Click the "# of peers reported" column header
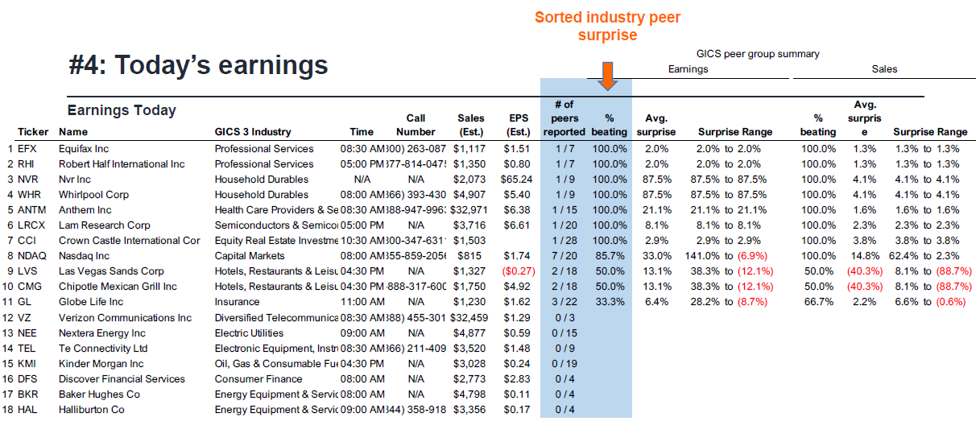 564,118
